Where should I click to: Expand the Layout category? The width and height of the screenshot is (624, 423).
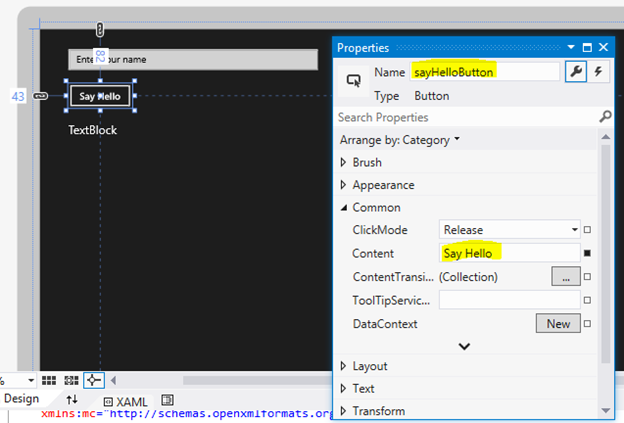[x=343, y=366]
